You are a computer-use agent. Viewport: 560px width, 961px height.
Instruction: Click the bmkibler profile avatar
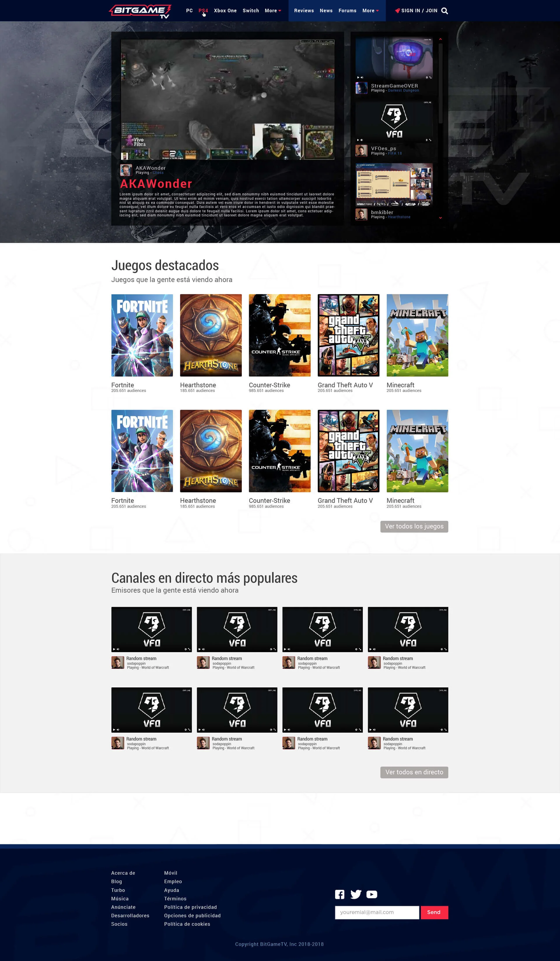[361, 214]
